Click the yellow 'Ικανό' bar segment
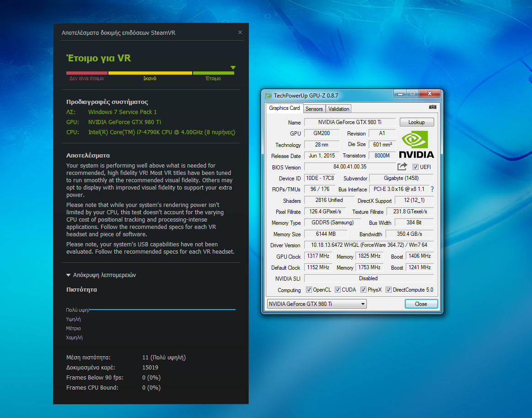Screen dimensions: 532x418 pyautogui.click(x=150, y=73)
